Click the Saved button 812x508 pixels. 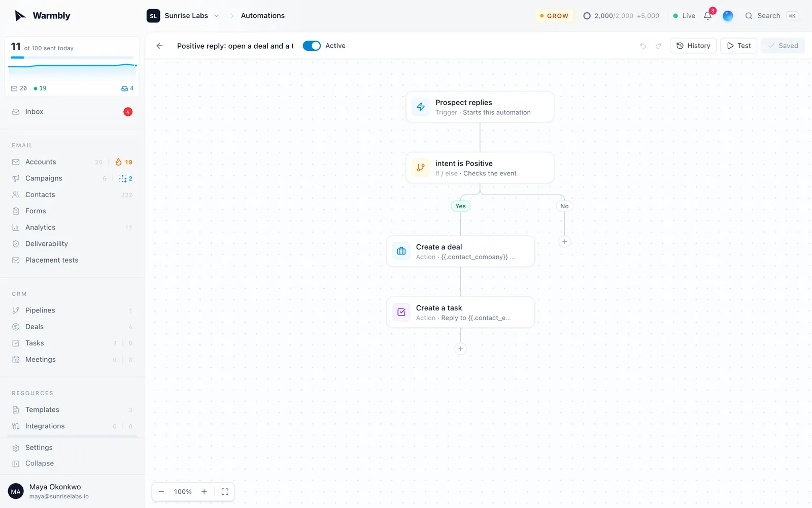pyautogui.click(x=783, y=46)
